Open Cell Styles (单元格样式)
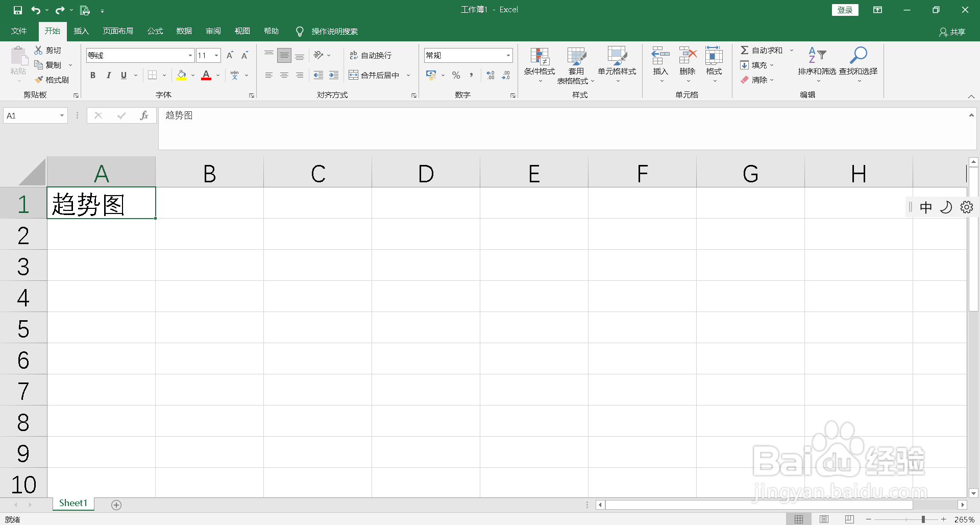 617,64
